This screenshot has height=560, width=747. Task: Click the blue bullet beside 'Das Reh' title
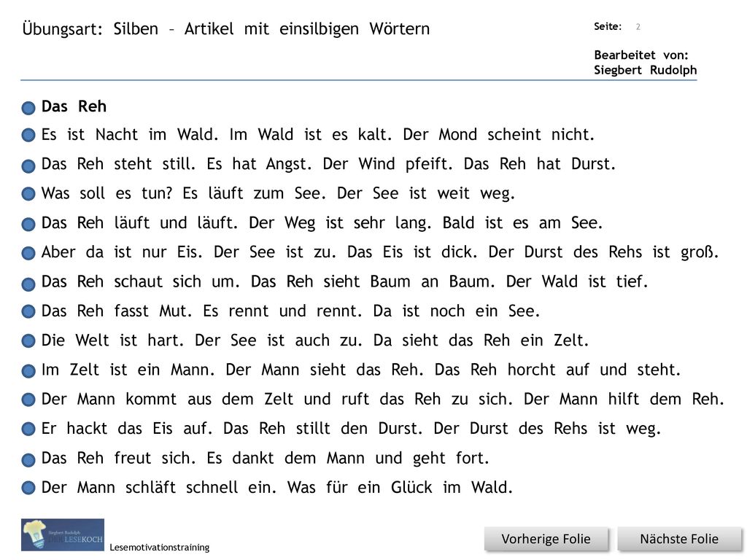(x=28, y=108)
